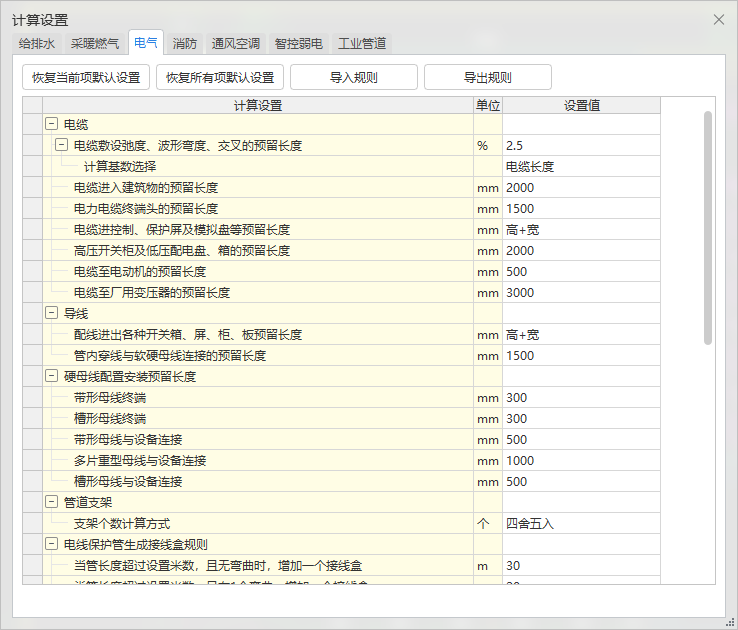738x630 pixels.
Task: Open the 采暖燃气 tab
Action: point(94,43)
